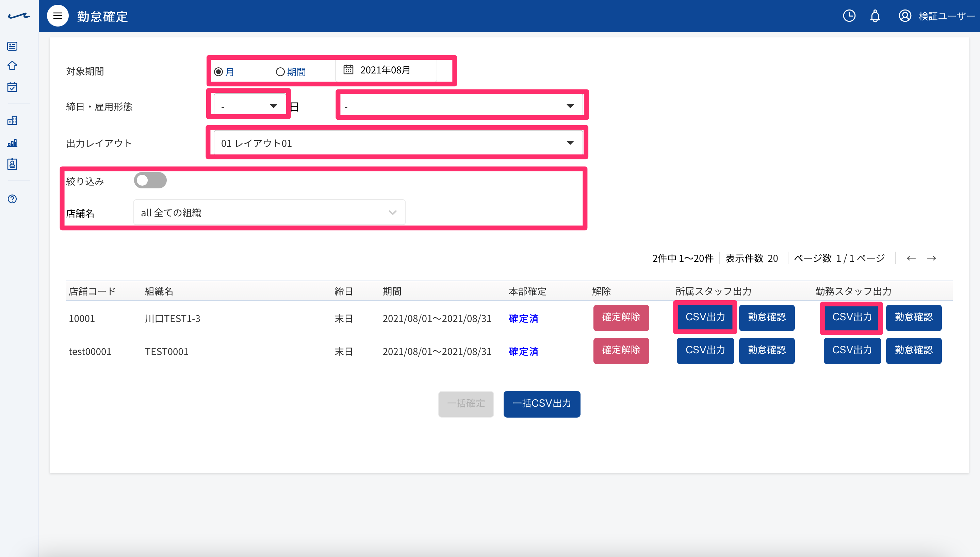The height and width of the screenshot is (557, 980).
Task: Go to home via sidebar house icon
Action: [x=12, y=65]
